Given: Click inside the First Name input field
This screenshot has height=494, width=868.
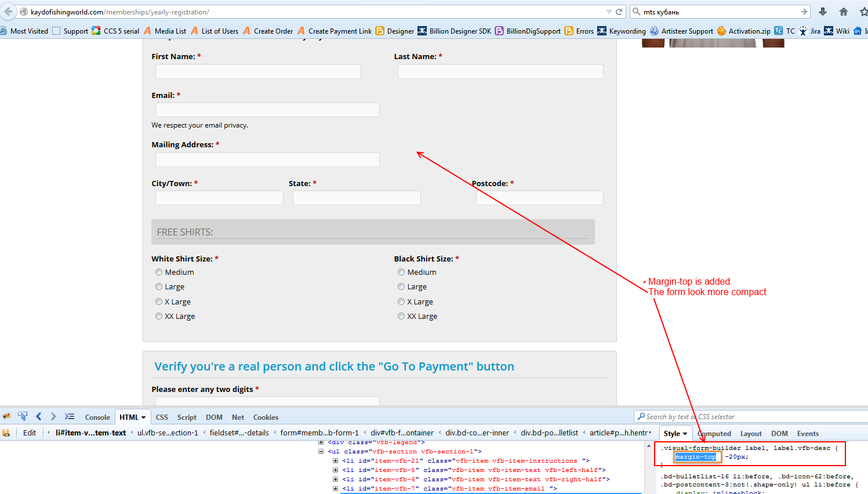Looking at the screenshot, I should click(x=257, y=71).
